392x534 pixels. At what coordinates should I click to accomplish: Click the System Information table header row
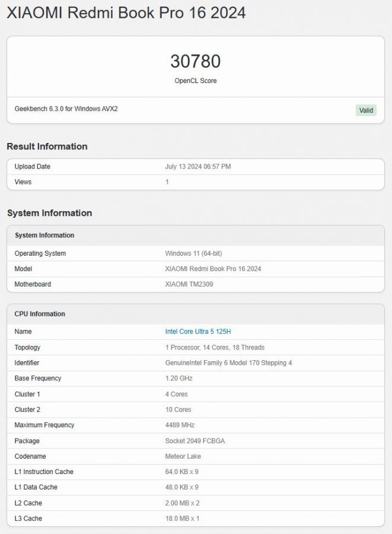click(196, 236)
